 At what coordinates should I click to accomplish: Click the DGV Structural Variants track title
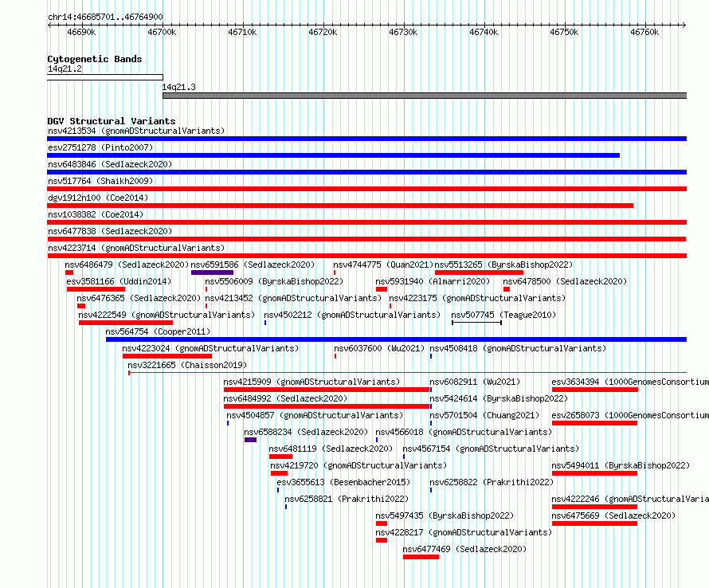(x=112, y=121)
